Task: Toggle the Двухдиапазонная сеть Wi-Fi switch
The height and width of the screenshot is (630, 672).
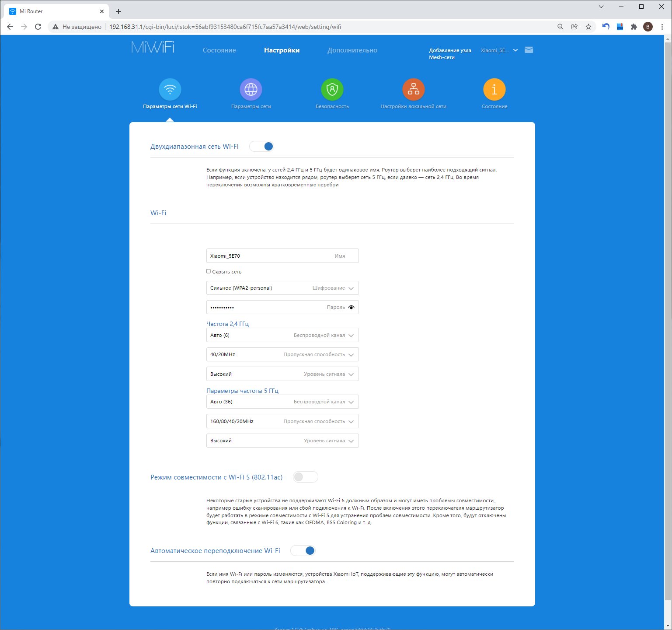Action: [x=261, y=147]
